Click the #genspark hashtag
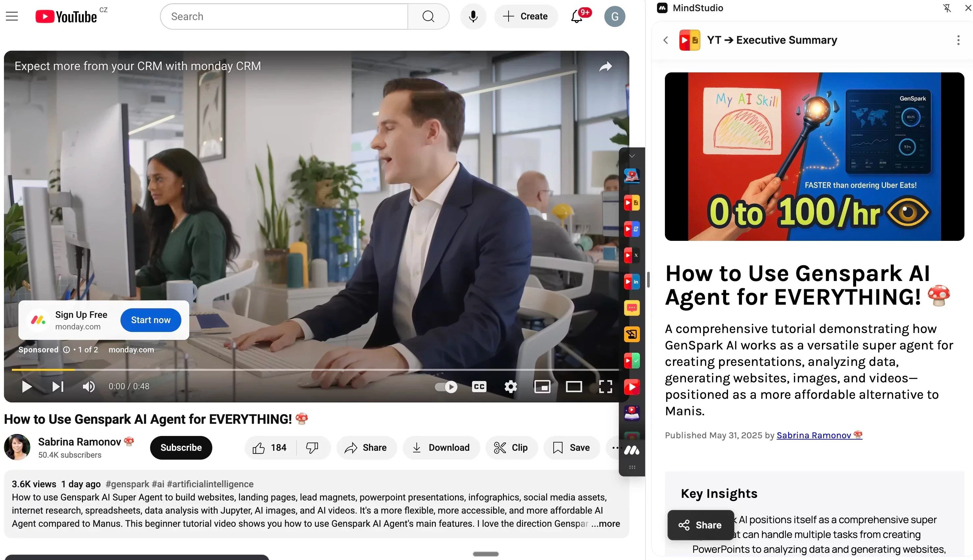Image resolution: width=973 pixels, height=560 pixels. click(127, 484)
